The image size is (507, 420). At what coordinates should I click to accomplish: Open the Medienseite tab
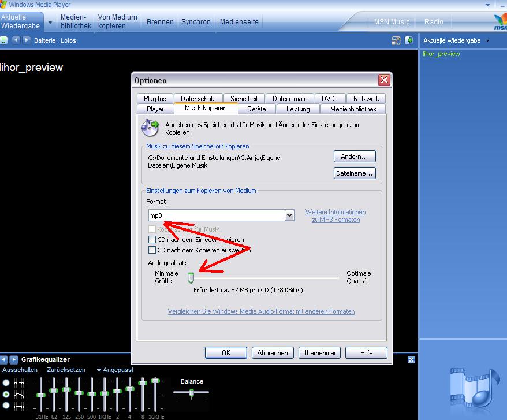click(239, 22)
